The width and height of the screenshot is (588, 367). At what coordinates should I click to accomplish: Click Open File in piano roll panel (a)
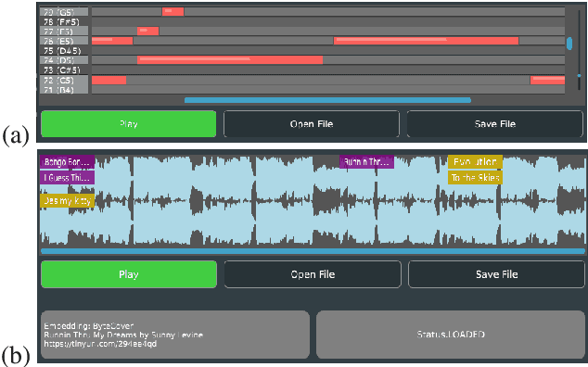coord(312,123)
